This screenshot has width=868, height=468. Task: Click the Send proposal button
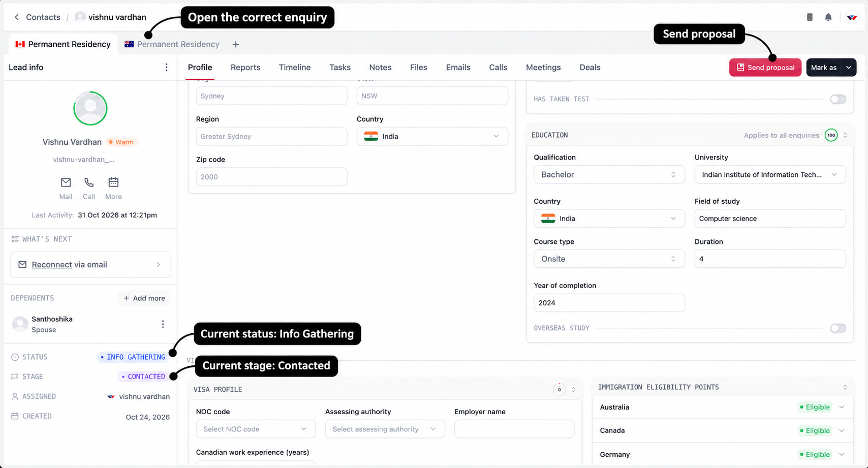(x=765, y=68)
